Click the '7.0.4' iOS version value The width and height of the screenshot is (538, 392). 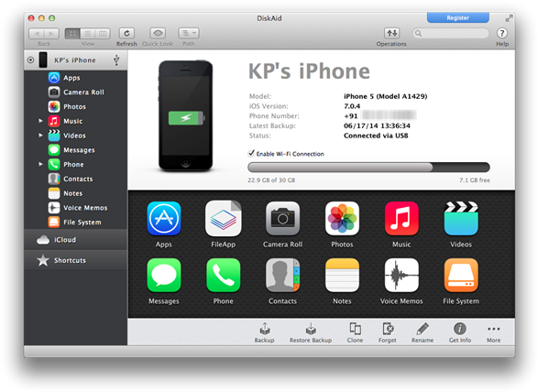click(x=352, y=106)
